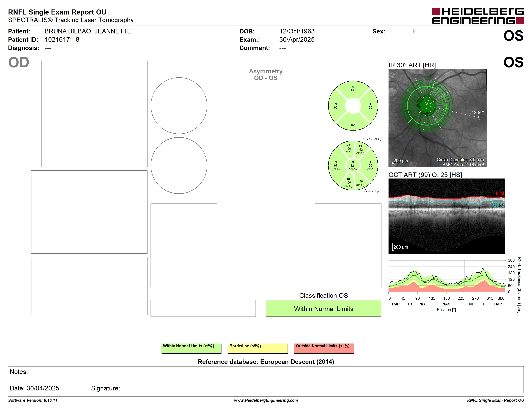Open the IR 30° ART fundus image
Screen dimensions: 532x411
coord(437,118)
